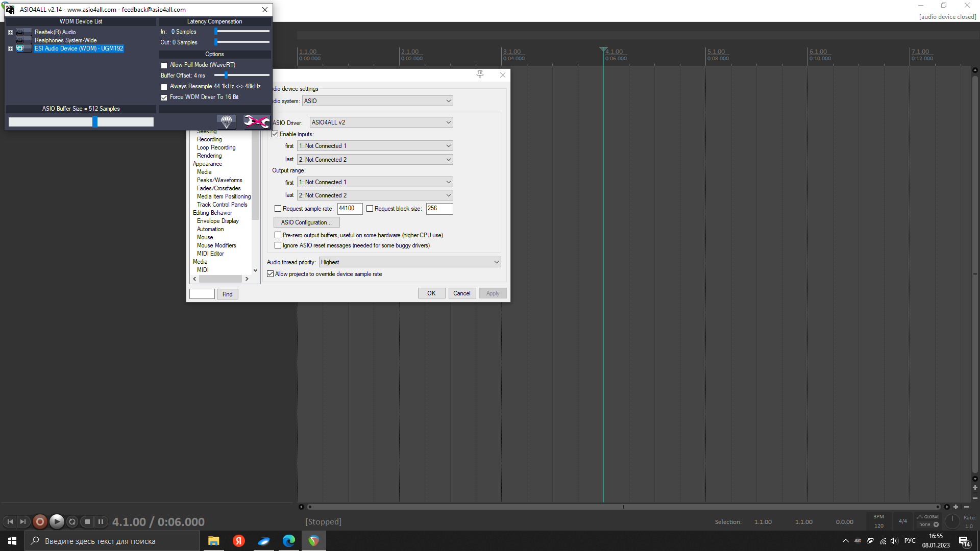Open the notification center icon
This screenshot has height=551, width=980.
point(964,541)
